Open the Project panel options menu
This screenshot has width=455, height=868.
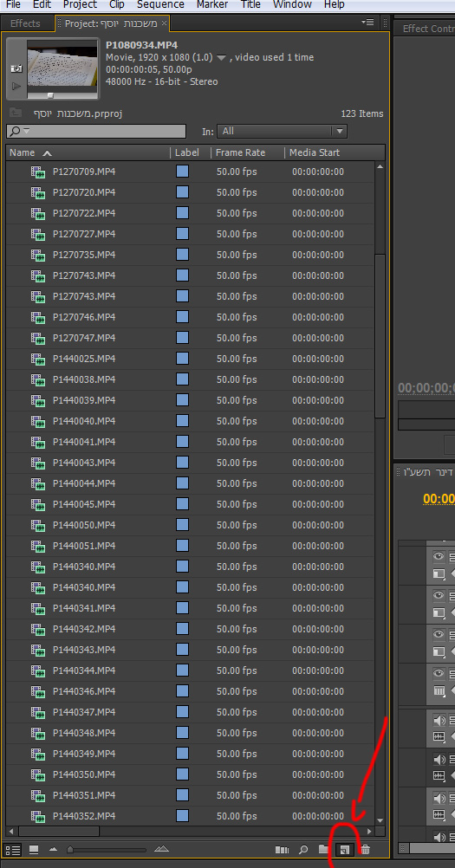click(x=367, y=23)
